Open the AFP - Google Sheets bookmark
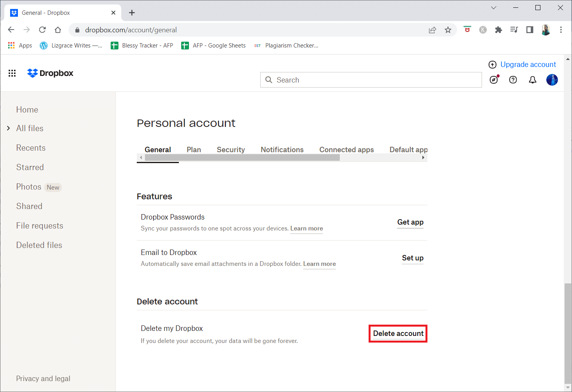This screenshot has height=392, width=572. point(214,46)
